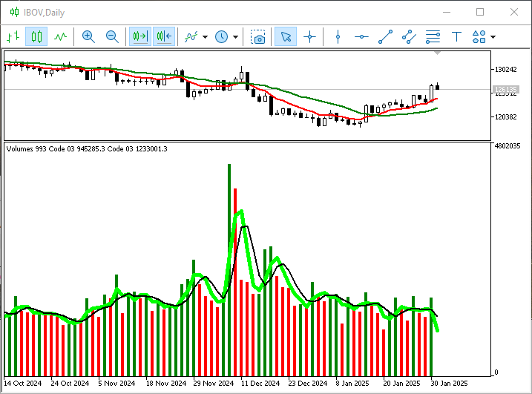
Task: Click the 8 Jan 2025 date label
Action: (x=352, y=383)
